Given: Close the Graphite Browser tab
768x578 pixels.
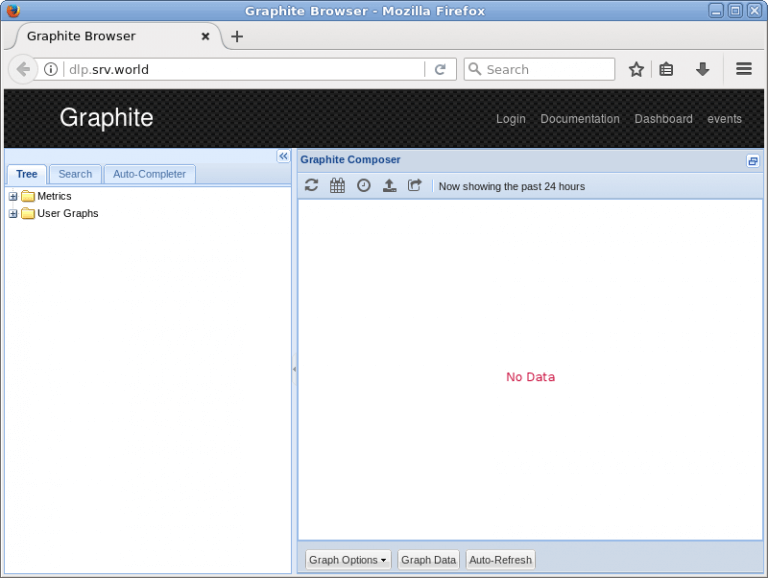Looking at the screenshot, I should 206,36.
